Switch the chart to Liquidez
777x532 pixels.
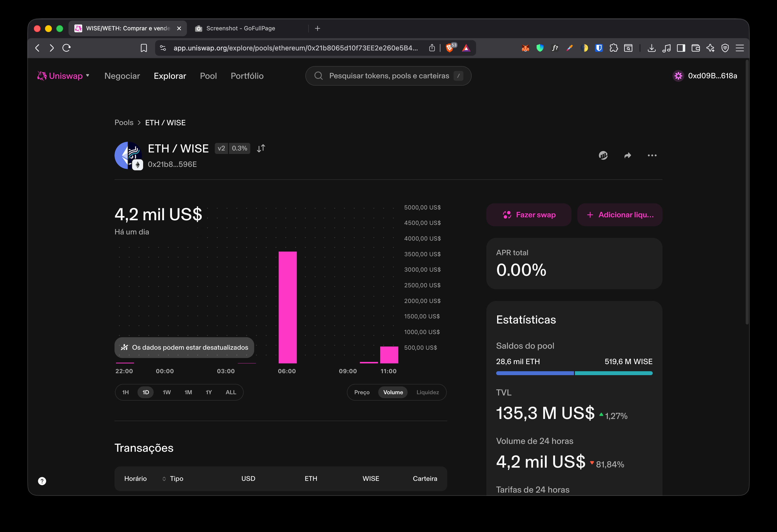coord(428,392)
